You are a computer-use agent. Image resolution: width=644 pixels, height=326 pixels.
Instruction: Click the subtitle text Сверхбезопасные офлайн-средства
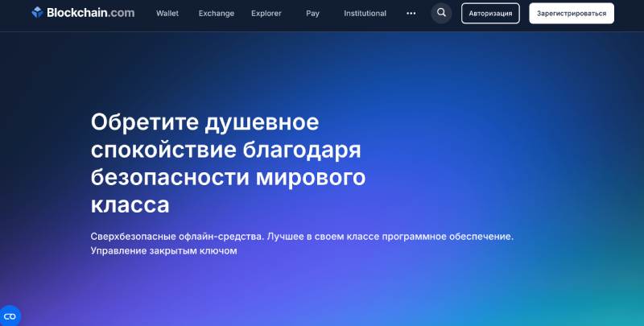[x=177, y=237]
